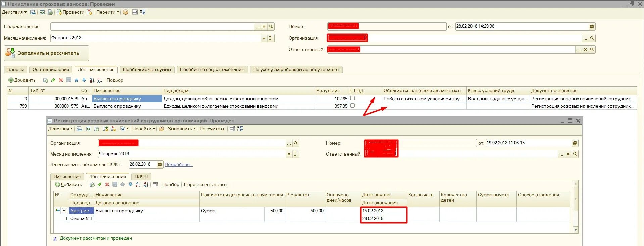The height and width of the screenshot is (246, 644).
Task: Sort descending in the contributions table toolbar
Action: tap(99, 80)
